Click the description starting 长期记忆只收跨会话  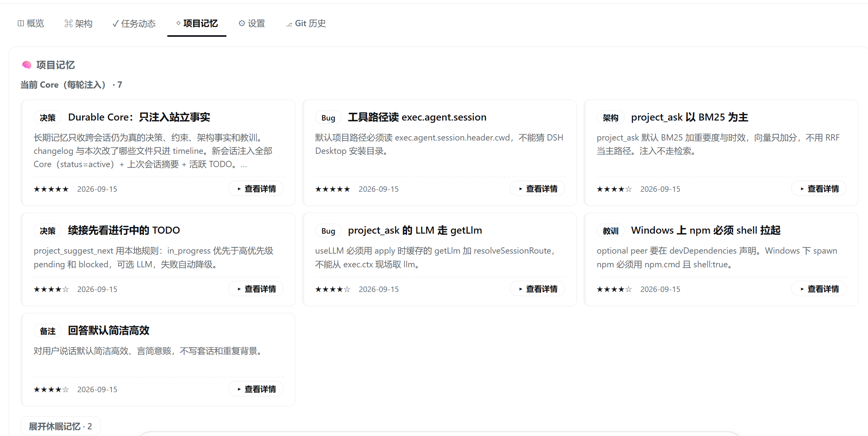click(153, 151)
